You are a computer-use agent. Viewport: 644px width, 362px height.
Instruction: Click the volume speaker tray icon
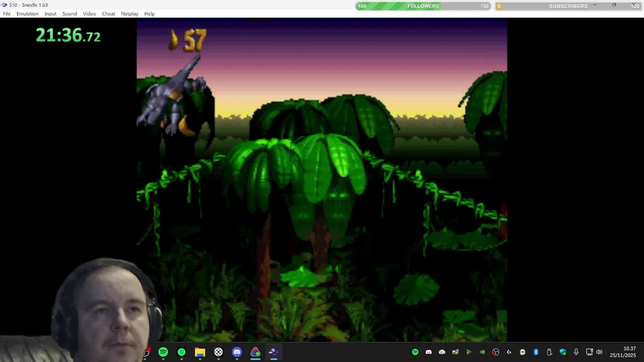click(x=599, y=352)
